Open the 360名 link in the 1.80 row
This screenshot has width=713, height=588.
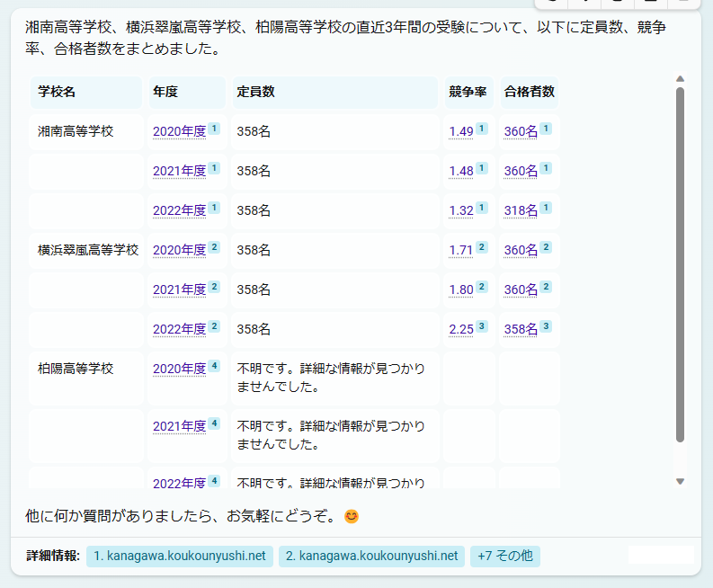pyautogui.click(x=521, y=290)
